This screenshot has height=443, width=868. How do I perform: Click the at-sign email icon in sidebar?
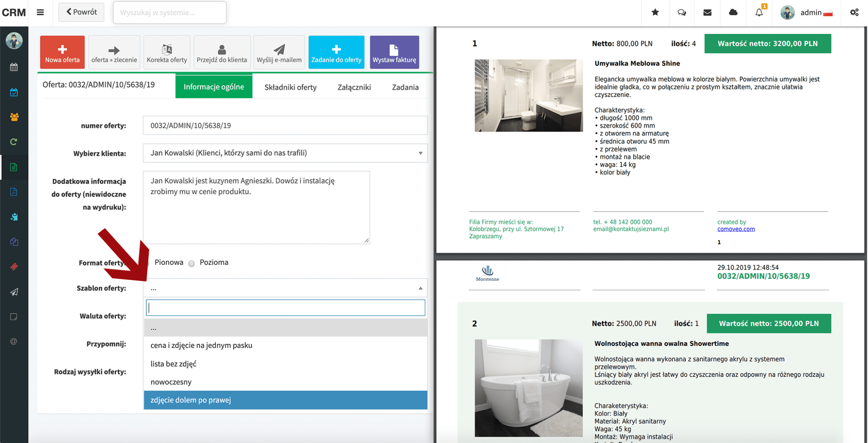(x=14, y=341)
